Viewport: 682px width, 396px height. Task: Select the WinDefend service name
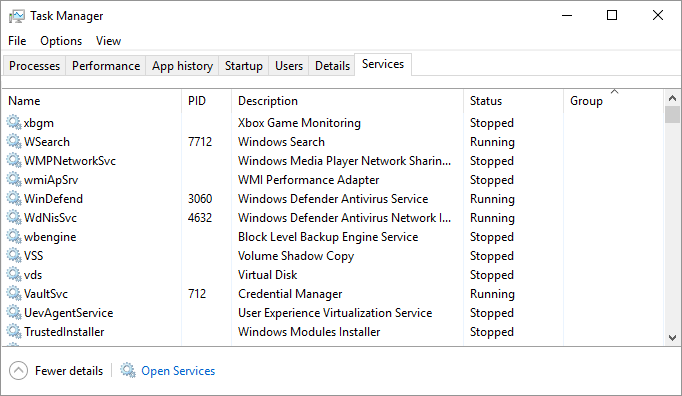[x=53, y=199]
